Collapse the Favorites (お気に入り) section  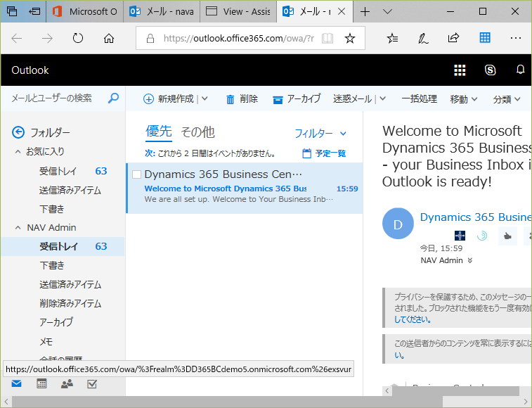[18, 151]
